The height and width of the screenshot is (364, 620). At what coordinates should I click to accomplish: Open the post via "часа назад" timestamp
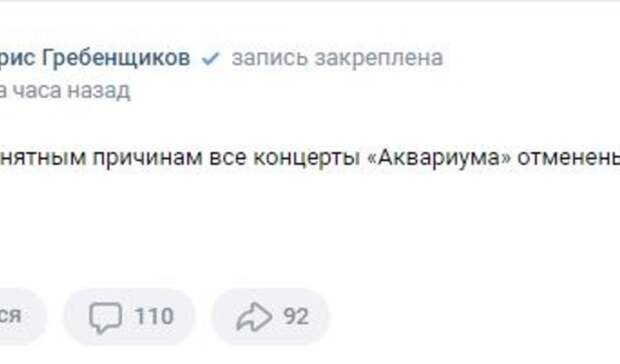(x=65, y=91)
